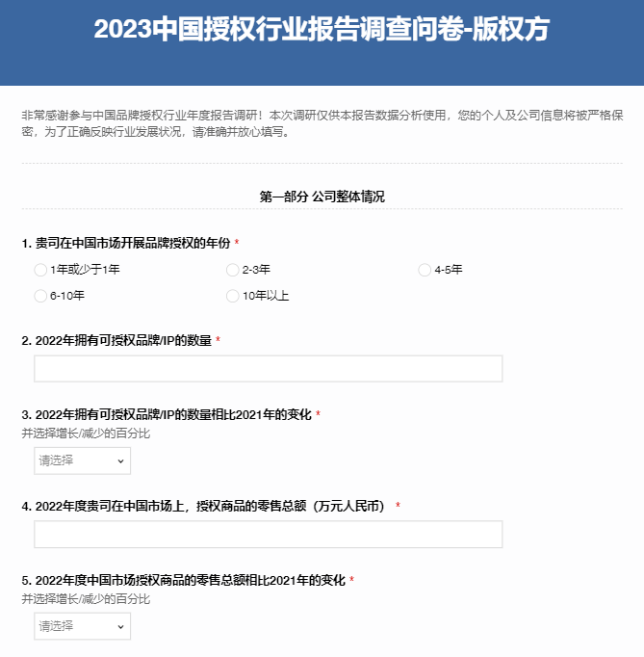Choose the "2-3年" radio button

pyautogui.click(x=233, y=270)
